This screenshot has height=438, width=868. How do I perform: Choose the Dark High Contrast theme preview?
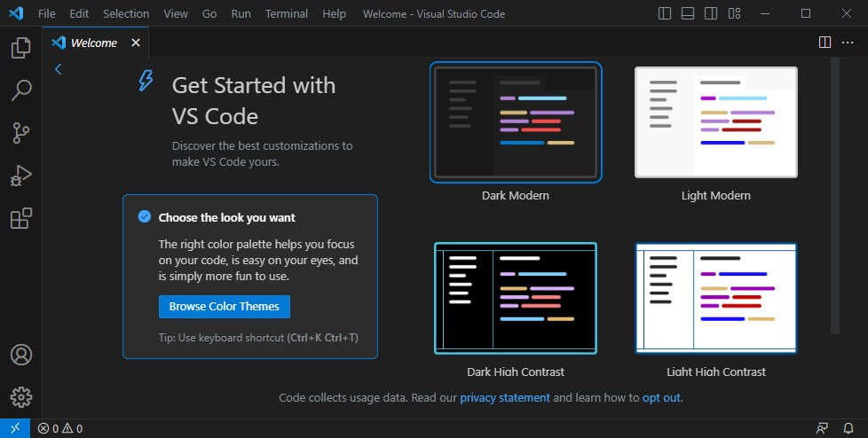point(516,298)
